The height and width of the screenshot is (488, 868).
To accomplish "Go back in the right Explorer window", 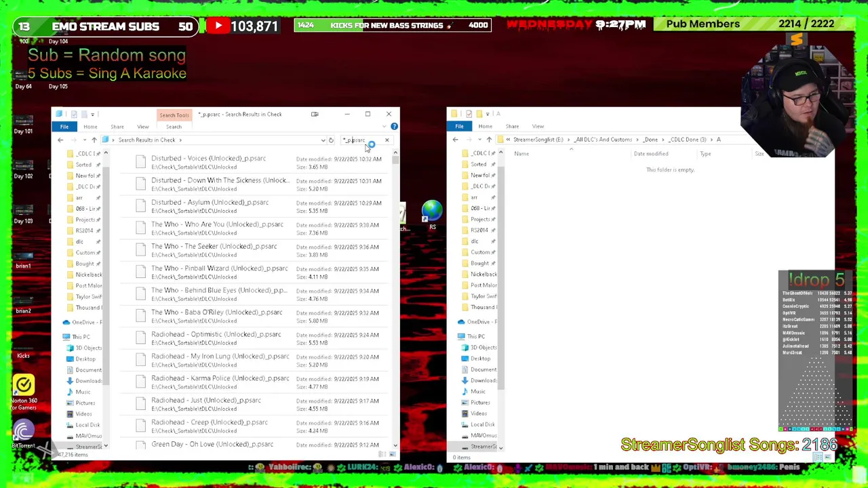I will (x=456, y=140).
